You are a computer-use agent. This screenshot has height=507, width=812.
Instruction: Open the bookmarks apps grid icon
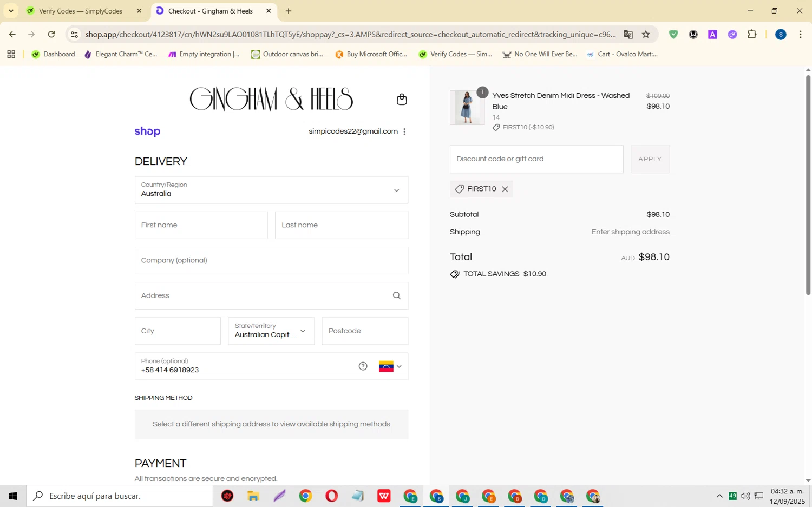click(11, 54)
